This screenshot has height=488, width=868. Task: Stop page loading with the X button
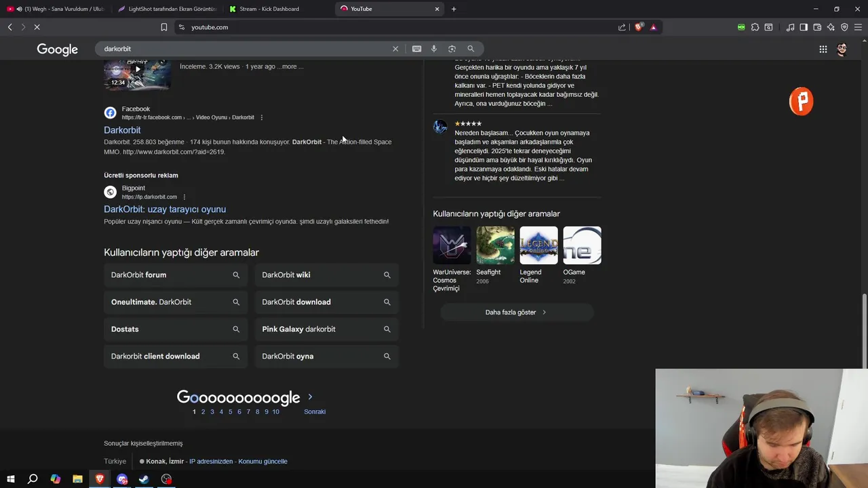(37, 27)
